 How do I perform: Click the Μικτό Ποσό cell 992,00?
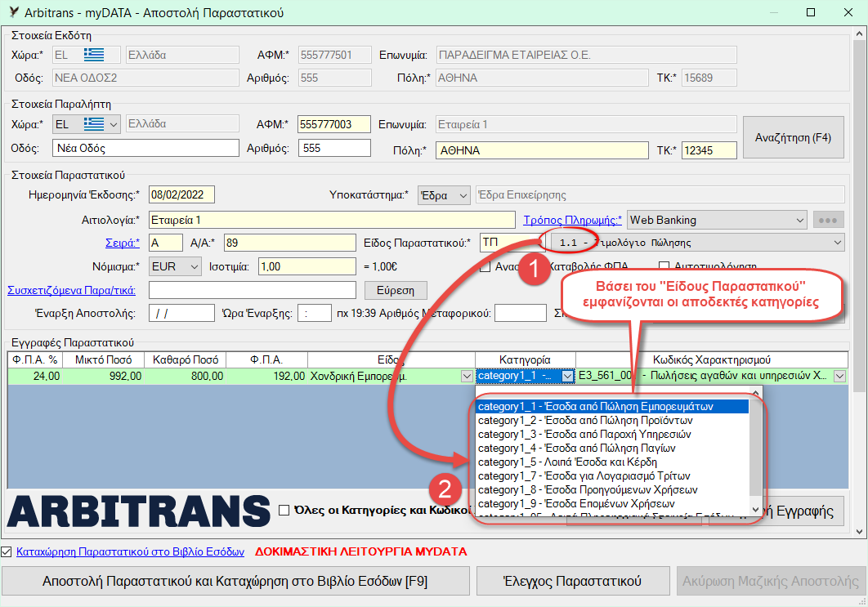pyautogui.click(x=104, y=377)
